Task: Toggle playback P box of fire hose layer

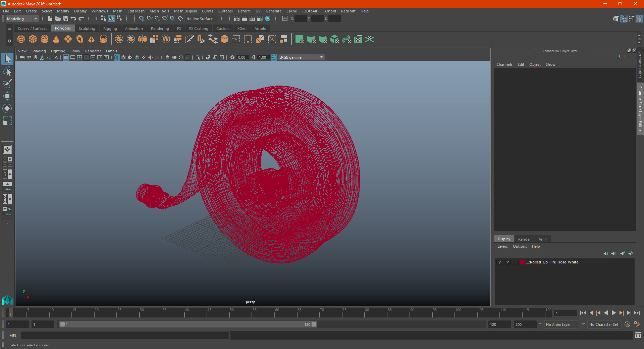Action: click(507, 262)
